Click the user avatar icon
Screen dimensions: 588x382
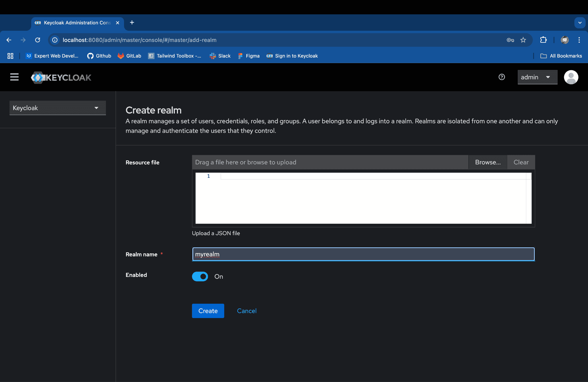(x=571, y=77)
